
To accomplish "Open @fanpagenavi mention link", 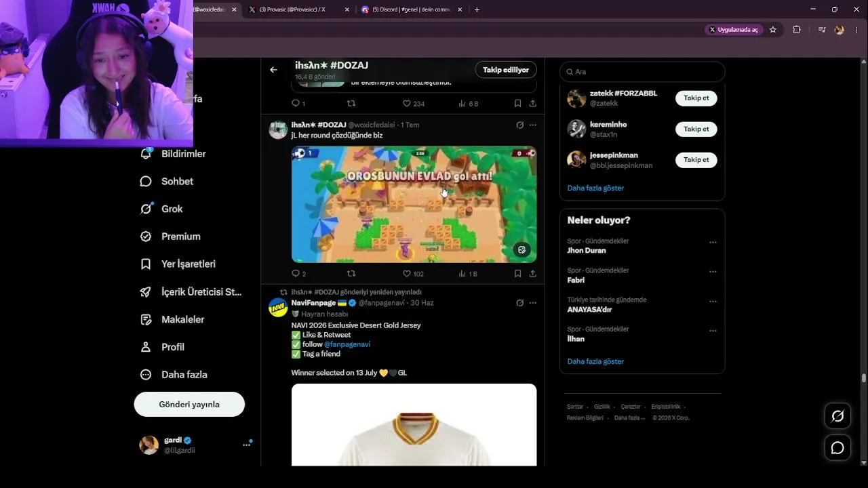I will click(347, 344).
